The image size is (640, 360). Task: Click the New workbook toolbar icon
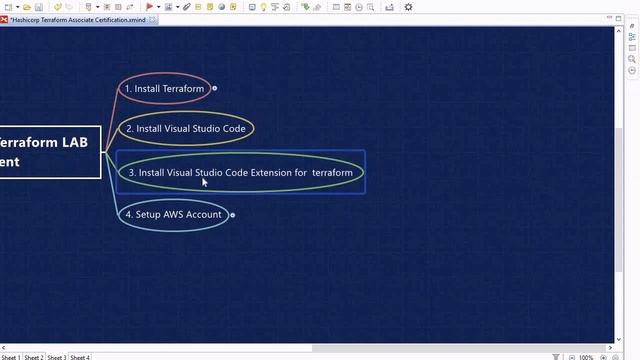[8, 7]
